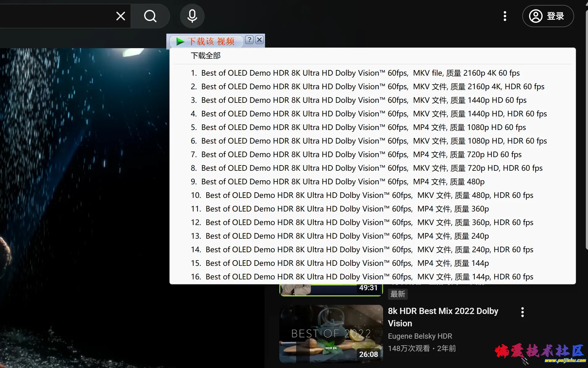Image resolution: width=588 pixels, height=368 pixels.
Task: Select item 2, MKV 2160p 4K HDR
Action: (367, 87)
